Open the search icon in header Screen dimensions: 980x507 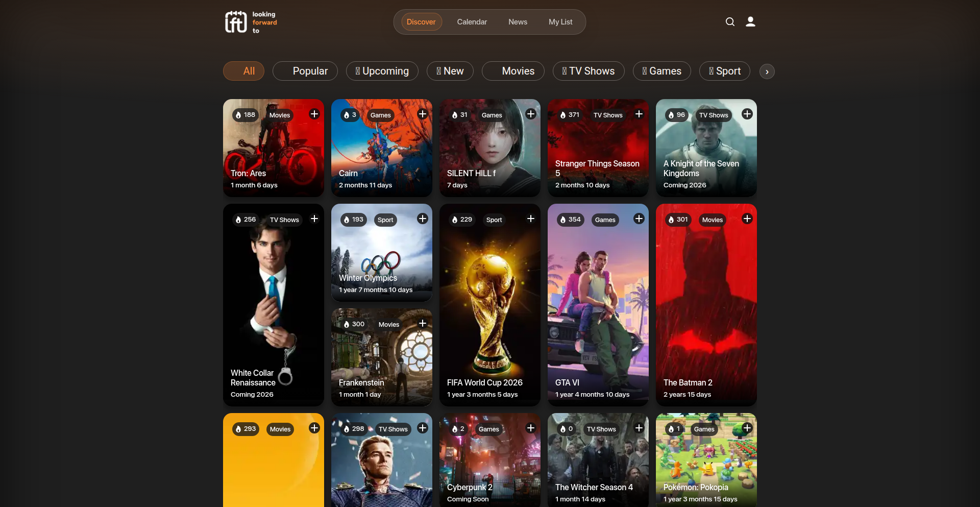pos(730,22)
